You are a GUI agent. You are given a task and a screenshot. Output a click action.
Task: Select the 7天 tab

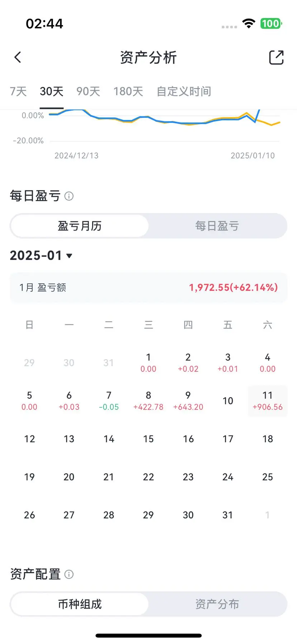coord(18,91)
